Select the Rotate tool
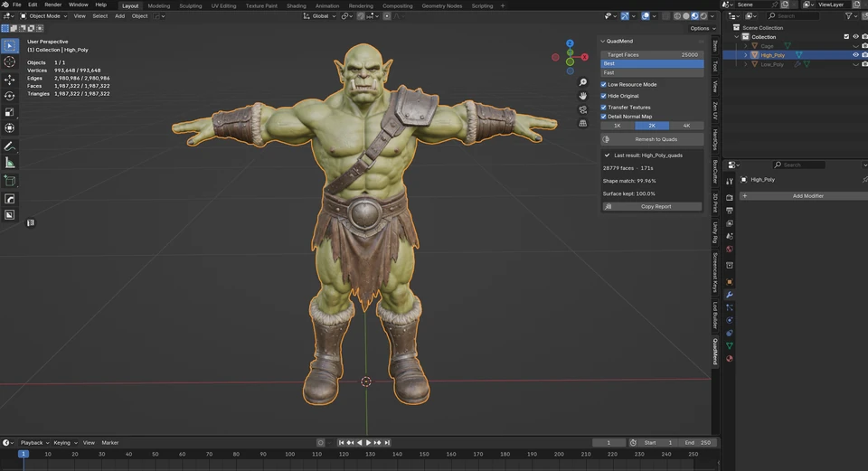 coord(9,96)
